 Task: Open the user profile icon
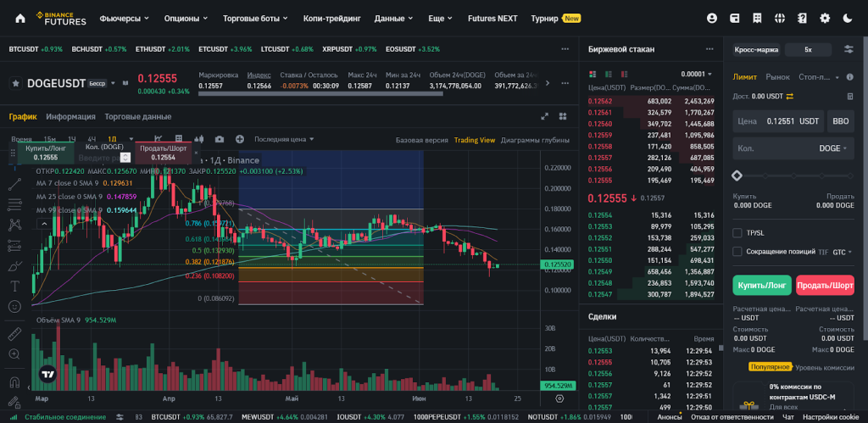click(712, 18)
